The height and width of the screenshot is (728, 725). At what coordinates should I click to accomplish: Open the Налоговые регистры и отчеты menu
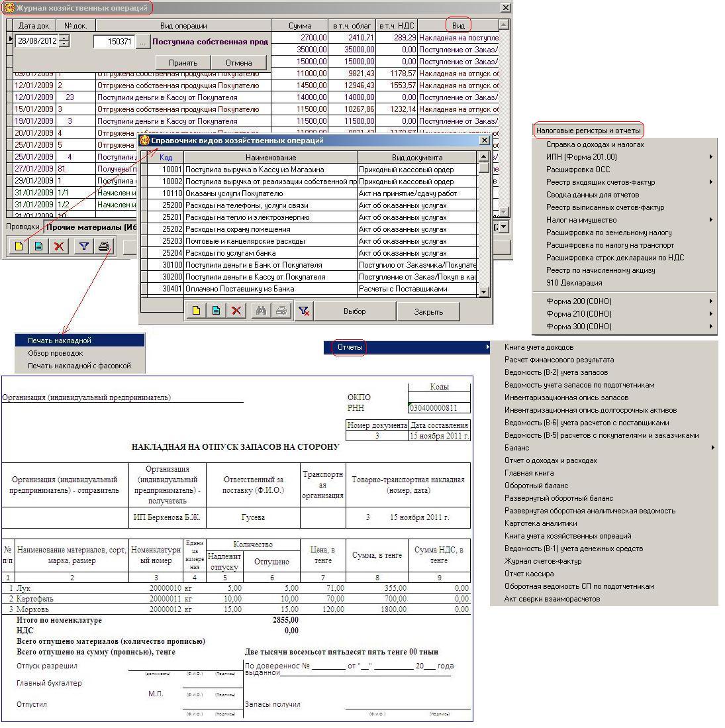(588, 130)
